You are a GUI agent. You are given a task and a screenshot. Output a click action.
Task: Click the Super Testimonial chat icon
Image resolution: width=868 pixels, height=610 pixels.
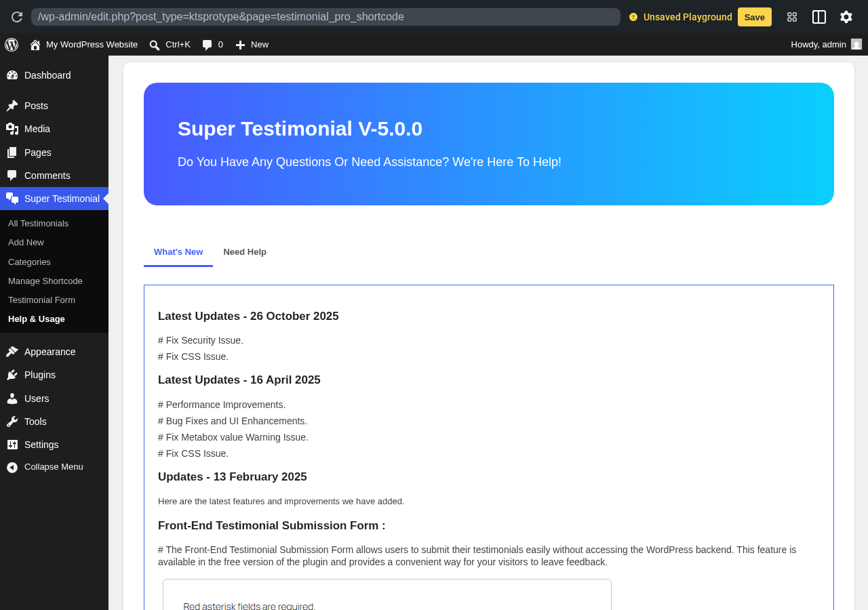(12, 199)
